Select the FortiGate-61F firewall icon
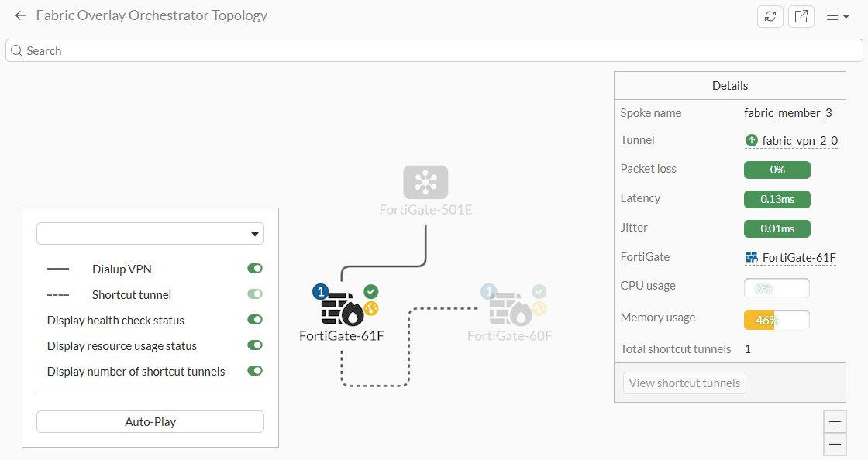Viewport: 868px width, 460px height. (342, 310)
